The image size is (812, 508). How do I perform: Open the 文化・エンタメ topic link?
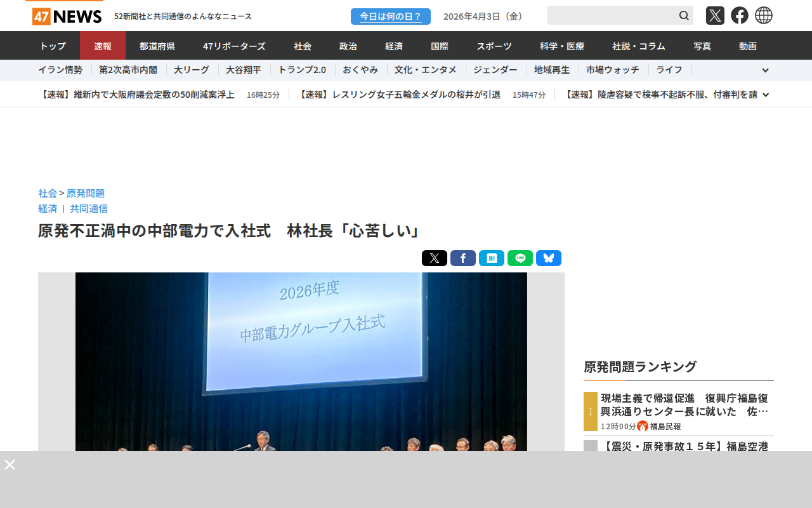[426, 70]
